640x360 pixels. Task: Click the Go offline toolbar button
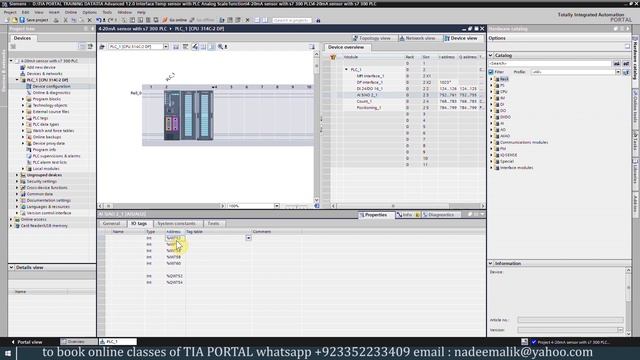point(202,20)
